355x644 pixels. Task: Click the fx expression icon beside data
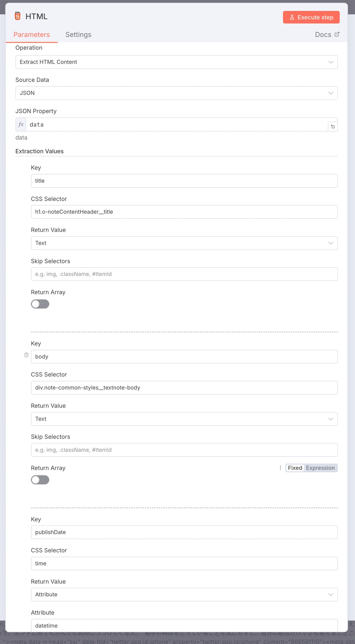(21, 125)
